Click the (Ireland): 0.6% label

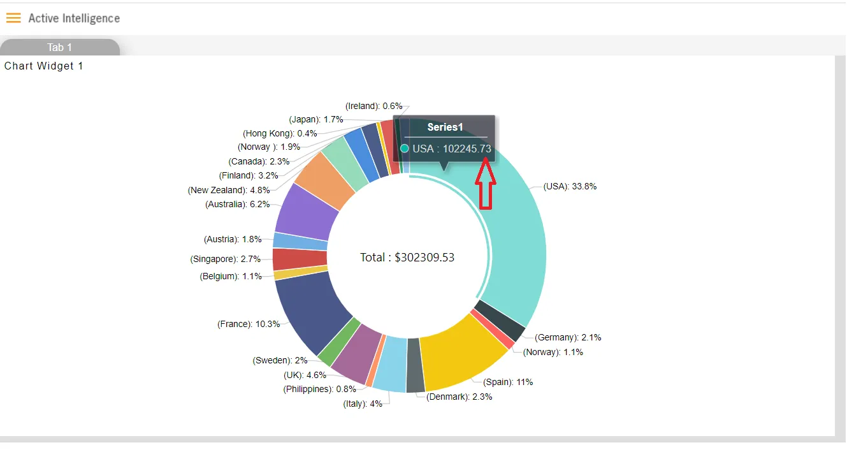374,106
